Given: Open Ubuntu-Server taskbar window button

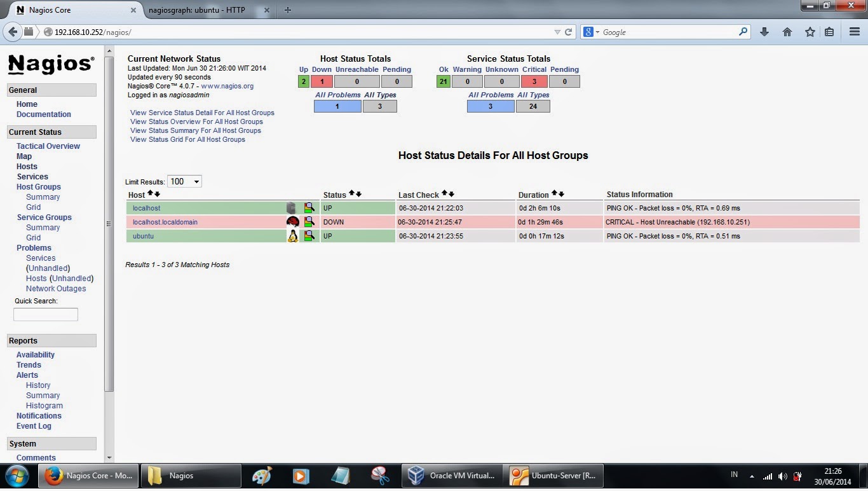Looking at the screenshot, I should click(x=553, y=476).
